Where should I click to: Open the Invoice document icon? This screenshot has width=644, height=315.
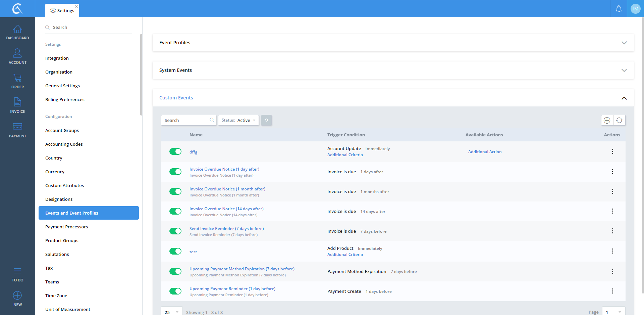coord(17,102)
